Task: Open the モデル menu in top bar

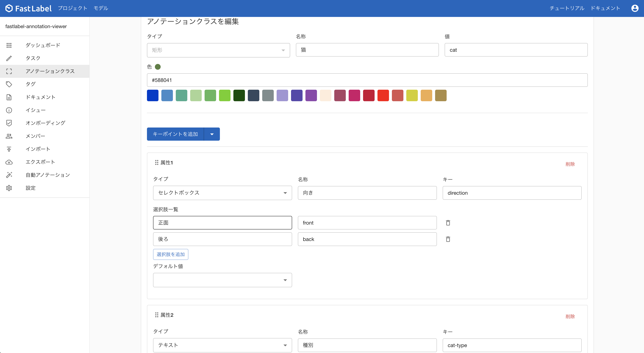Action: pos(101,8)
